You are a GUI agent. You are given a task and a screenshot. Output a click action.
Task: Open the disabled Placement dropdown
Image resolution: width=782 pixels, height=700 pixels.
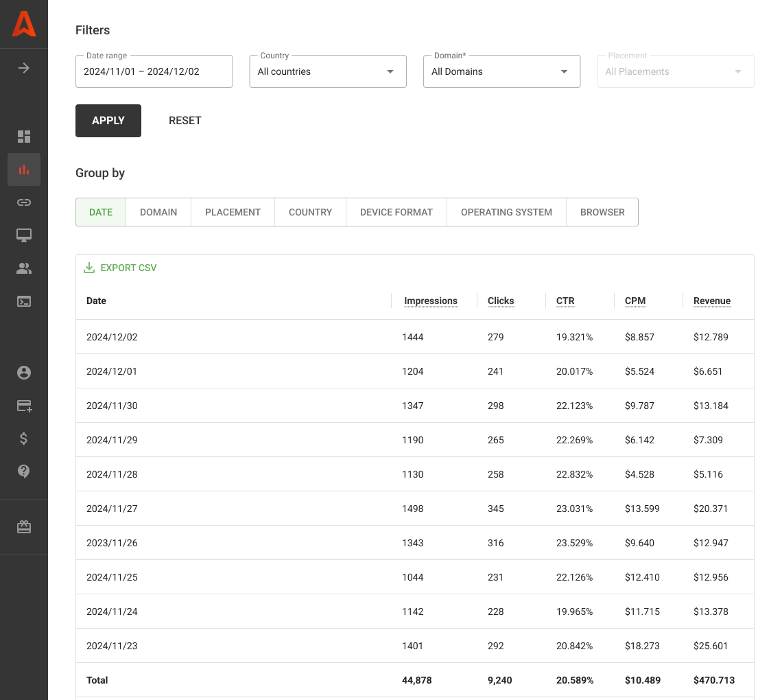[675, 71]
